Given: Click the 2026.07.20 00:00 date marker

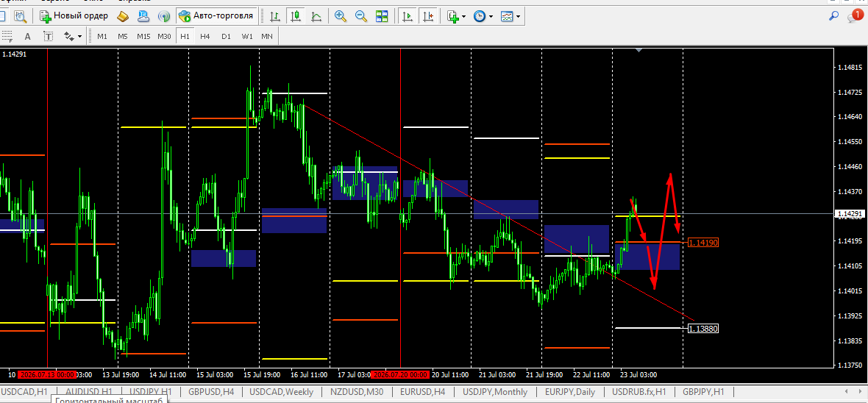Looking at the screenshot, I should pos(400,375).
